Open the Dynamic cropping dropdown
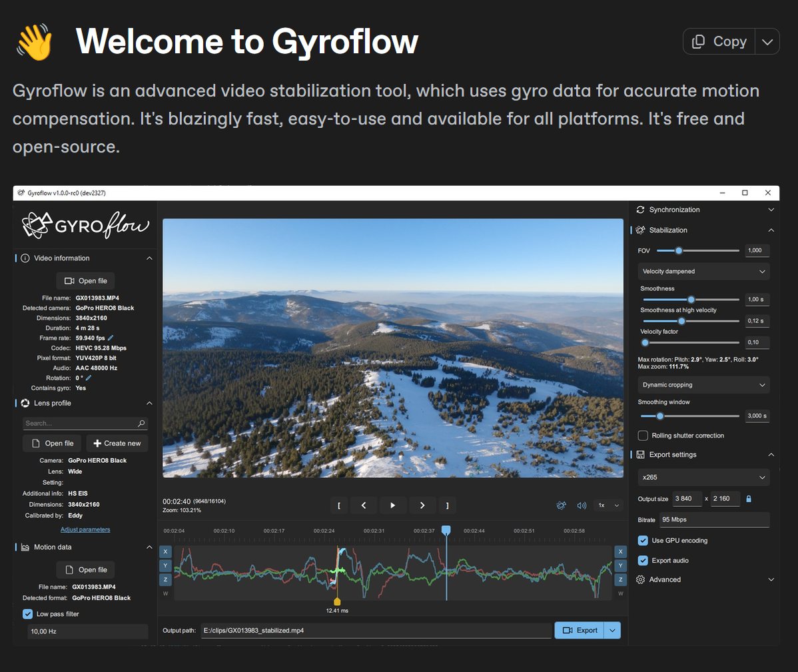Screen dimensions: 798x672 703,384
